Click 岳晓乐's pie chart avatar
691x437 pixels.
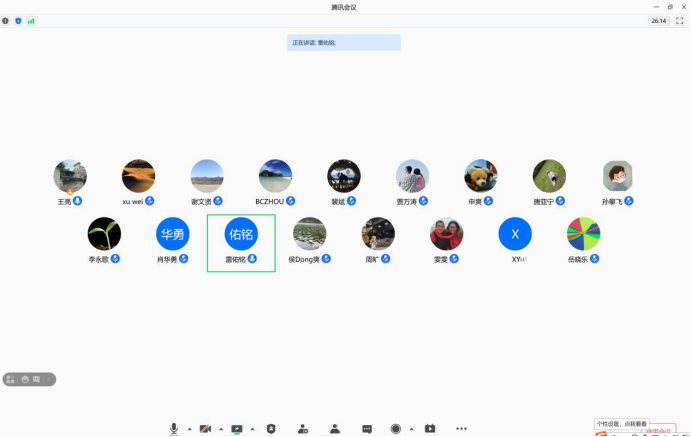pyautogui.click(x=583, y=234)
